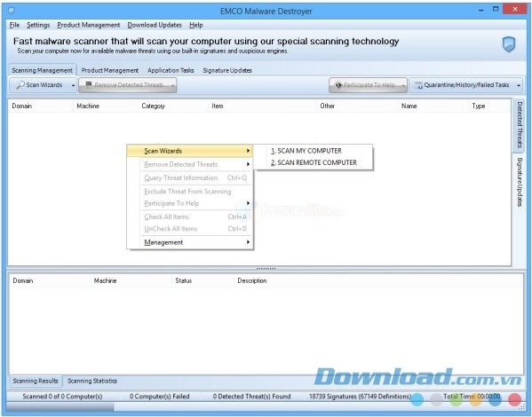Sort by the Other column header
The image size is (532, 417).
click(357, 106)
